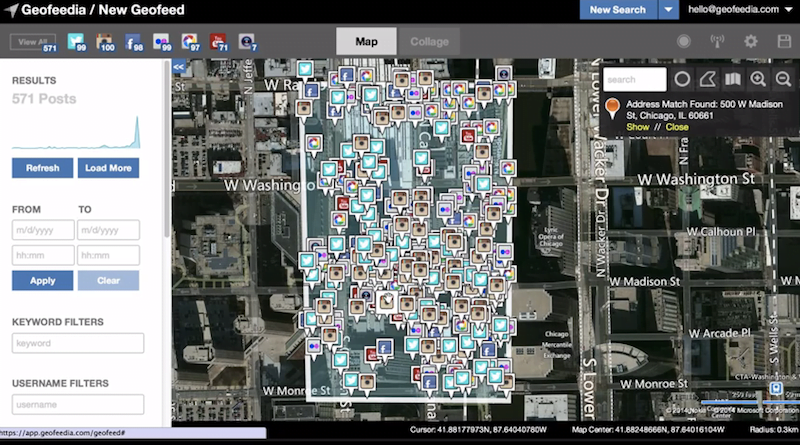Click the YouTube source icon

point(217,42)
